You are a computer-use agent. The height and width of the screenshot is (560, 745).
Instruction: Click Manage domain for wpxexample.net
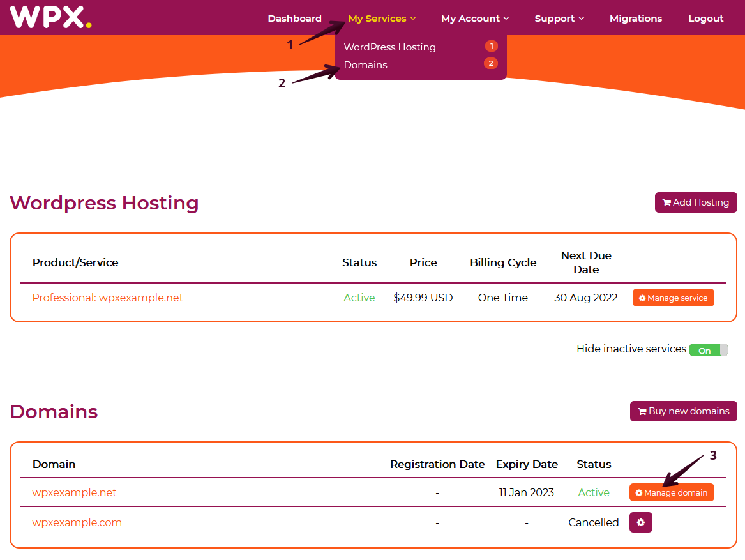(x=671, y=492)
